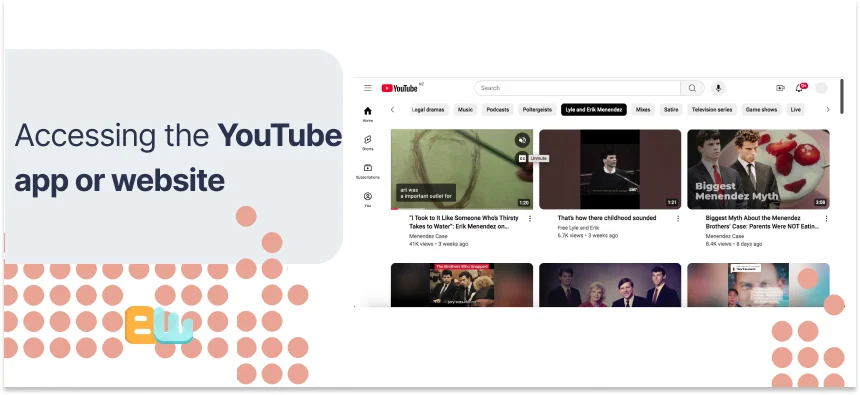Image resolution: width=860 pixels, height=395 pixels.
Task: Select the Podcasts chip
Action: [x=497, y=110]
